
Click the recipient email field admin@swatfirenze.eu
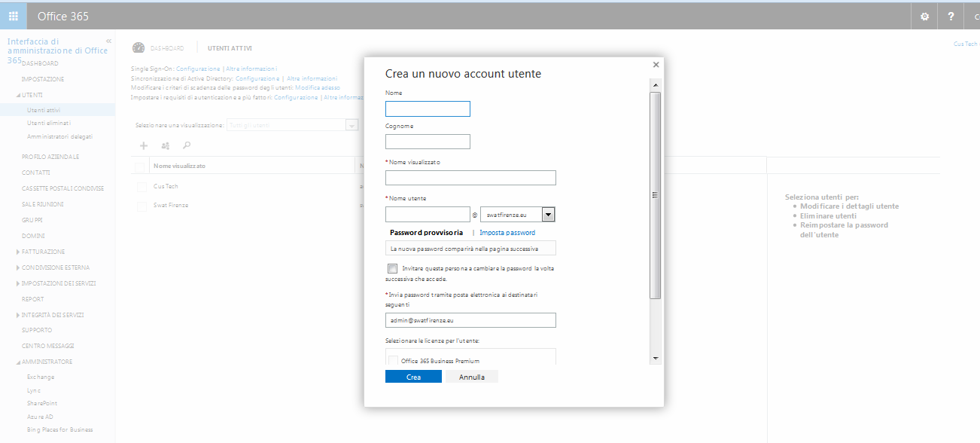pyautogui.click(x=470, y=319)
